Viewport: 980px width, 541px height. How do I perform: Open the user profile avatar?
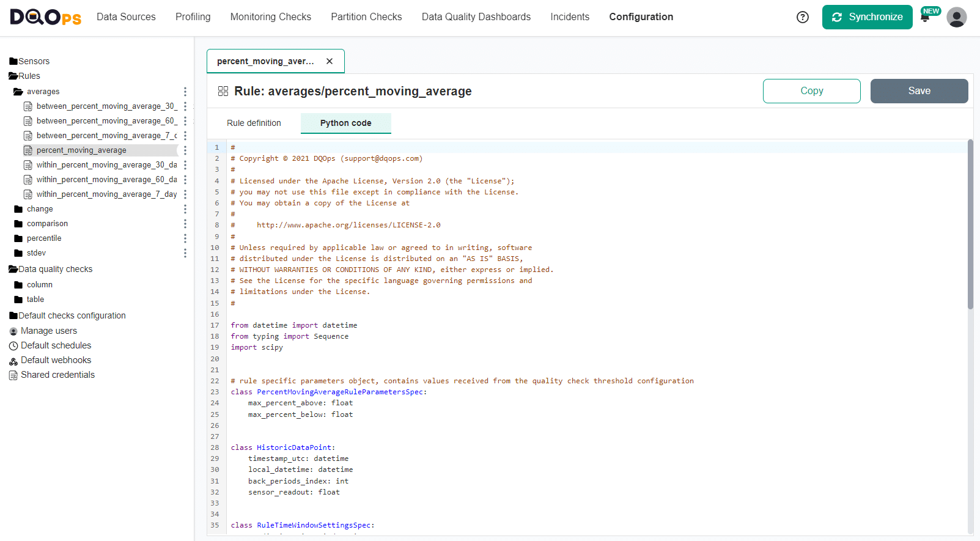tap(956, 17)
